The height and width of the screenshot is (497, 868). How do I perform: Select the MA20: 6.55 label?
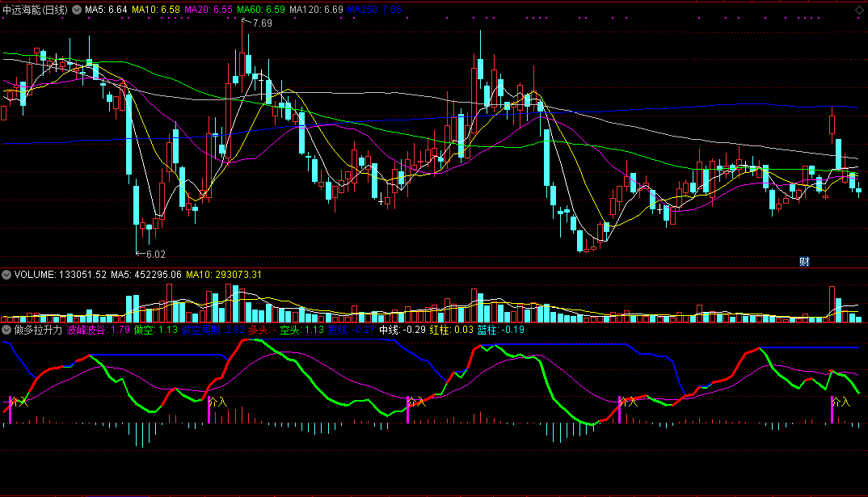[209, 10]
